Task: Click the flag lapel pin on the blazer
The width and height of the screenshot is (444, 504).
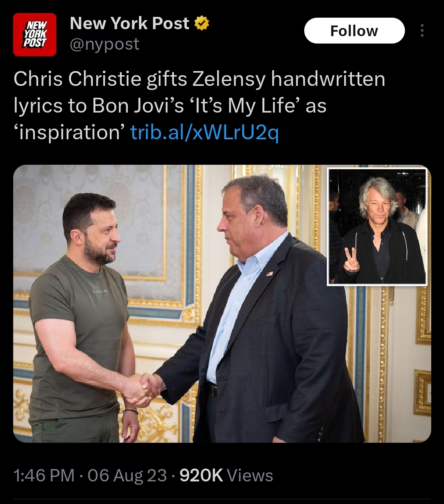Action: [270, 273]
